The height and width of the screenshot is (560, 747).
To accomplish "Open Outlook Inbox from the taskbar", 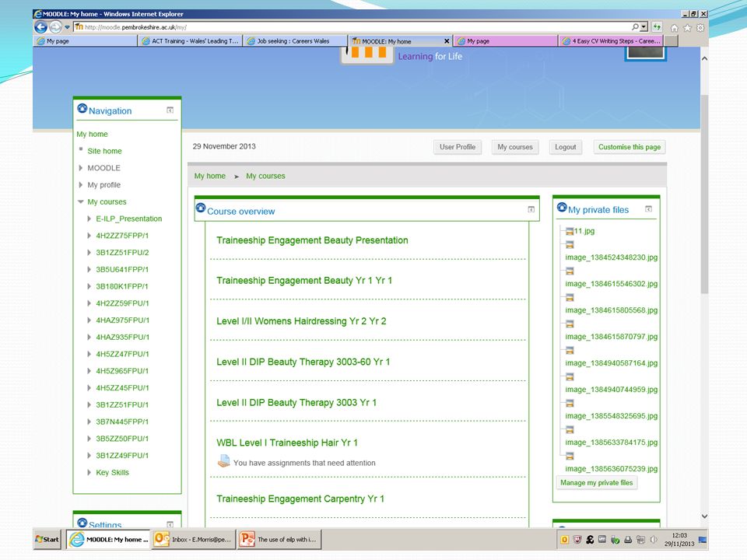I will click(194, 540).
